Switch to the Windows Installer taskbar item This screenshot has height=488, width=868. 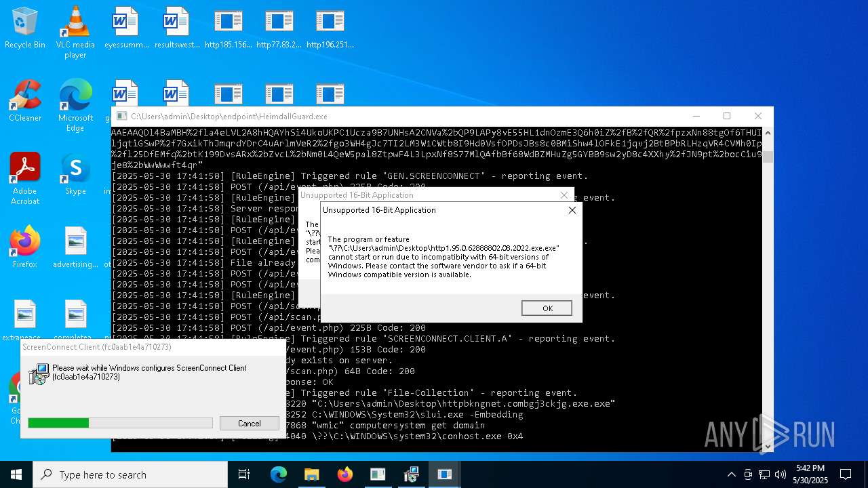click(x=411, y=474)
